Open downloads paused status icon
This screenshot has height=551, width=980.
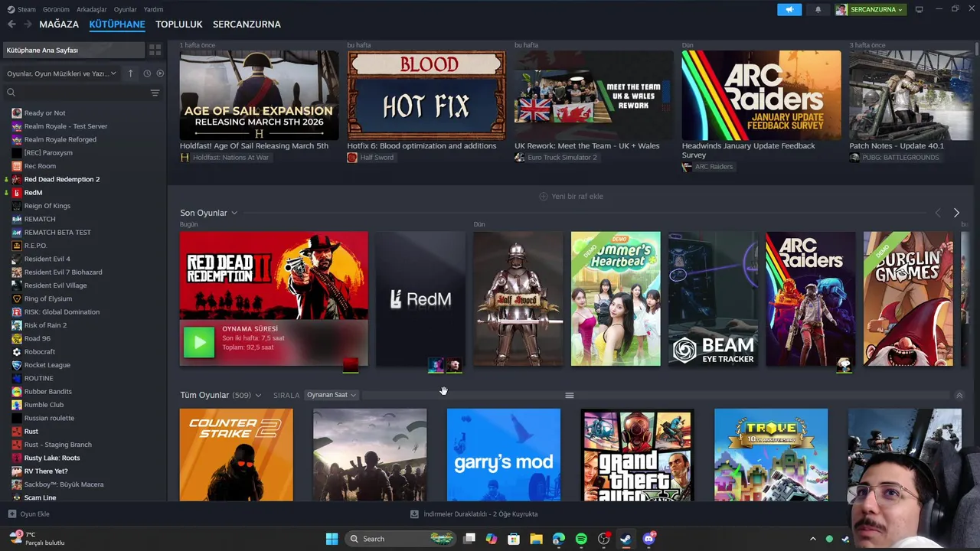click(x=414, y=514)
